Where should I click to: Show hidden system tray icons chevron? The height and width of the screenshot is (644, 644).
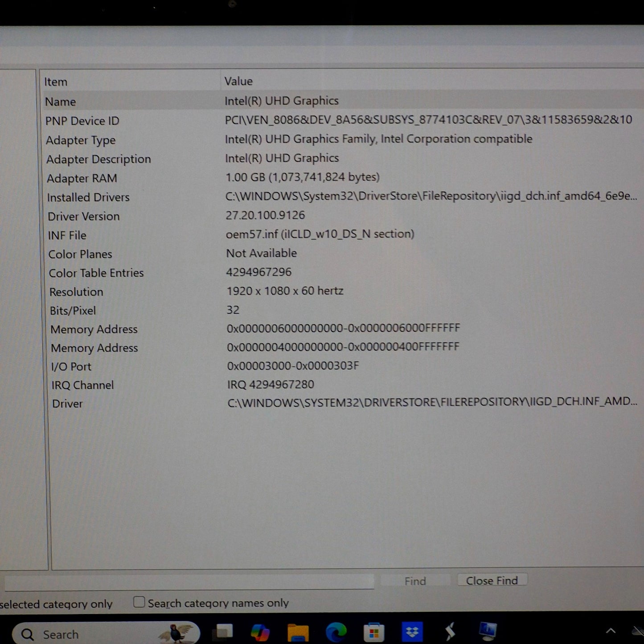point(611,631)
